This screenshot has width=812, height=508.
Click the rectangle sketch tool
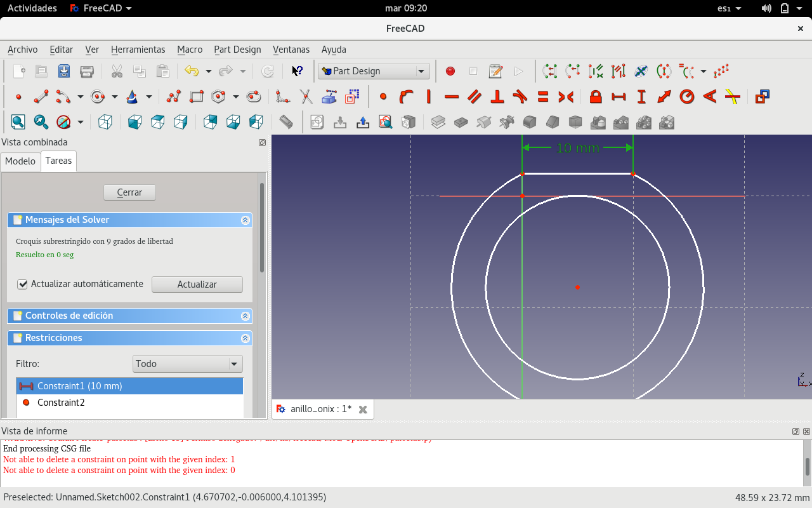click(x=197, y=97)
